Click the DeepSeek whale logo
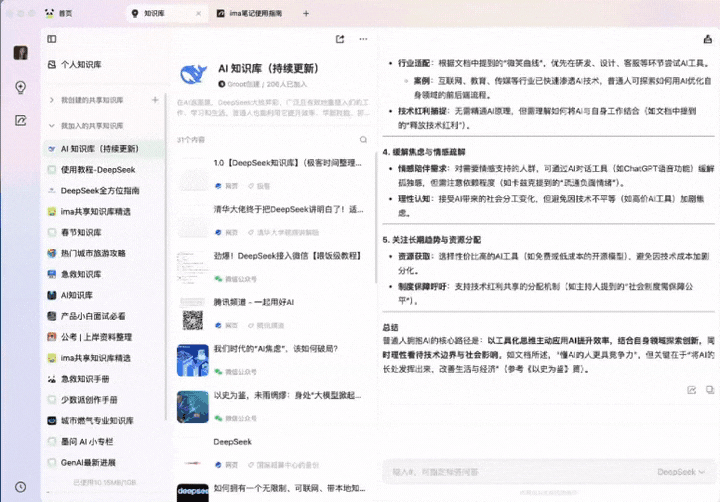This screenshot has width=720, height=502. pyautogui.click(x=193, y=74)
